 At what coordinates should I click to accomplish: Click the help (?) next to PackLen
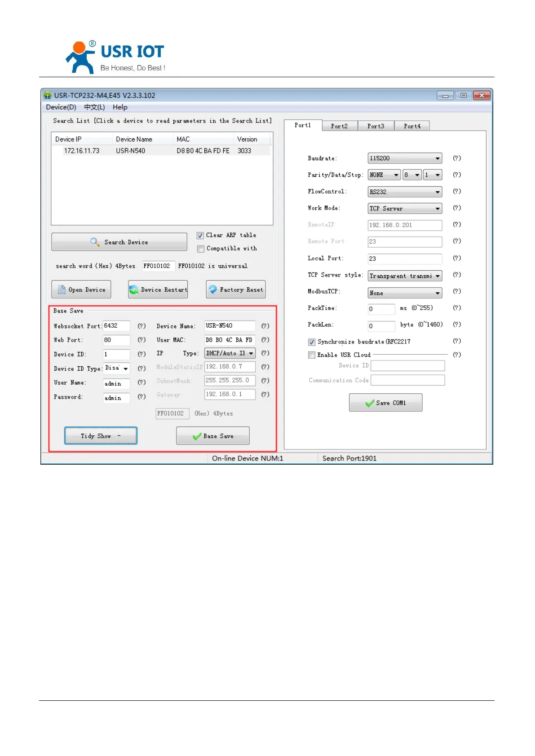click(x=457, y=325)
